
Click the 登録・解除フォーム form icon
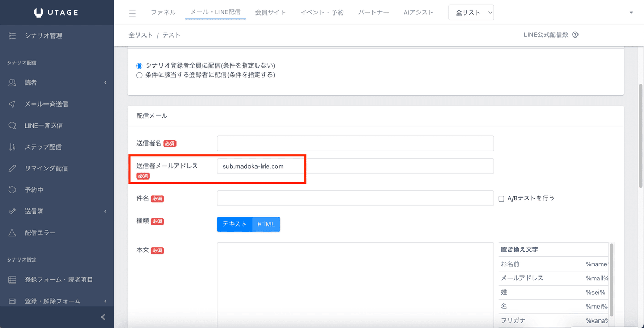(12, 301)
